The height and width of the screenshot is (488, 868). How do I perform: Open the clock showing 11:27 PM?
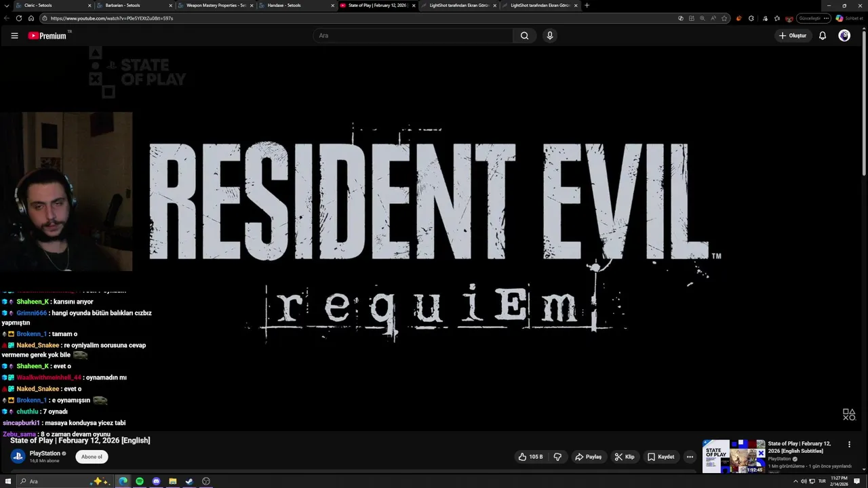point(839,481)
